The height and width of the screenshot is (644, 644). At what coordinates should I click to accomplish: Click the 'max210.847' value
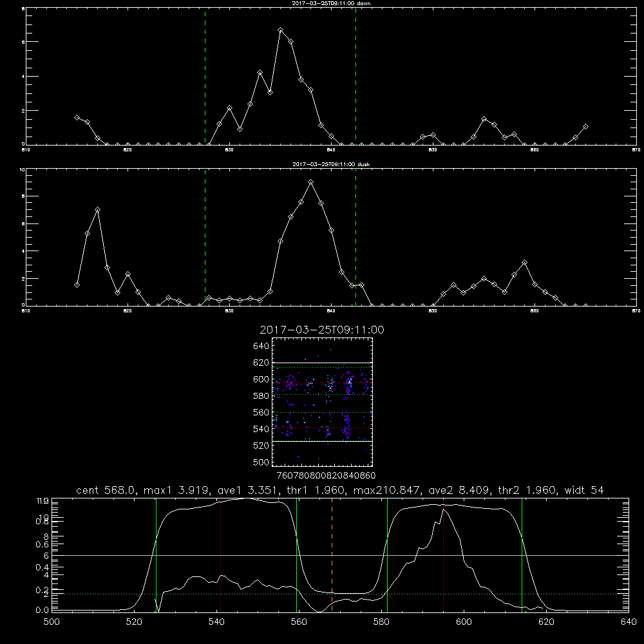pos(386,490)
